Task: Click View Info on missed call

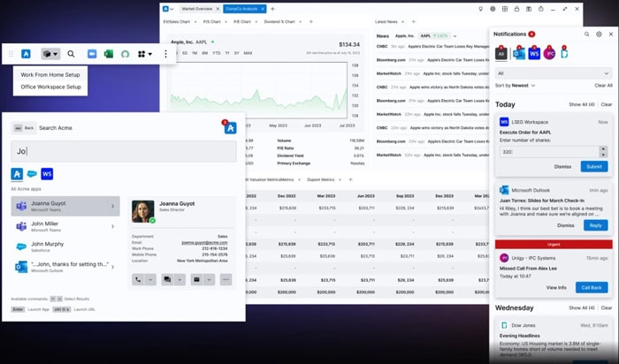Action: point(556,287)
